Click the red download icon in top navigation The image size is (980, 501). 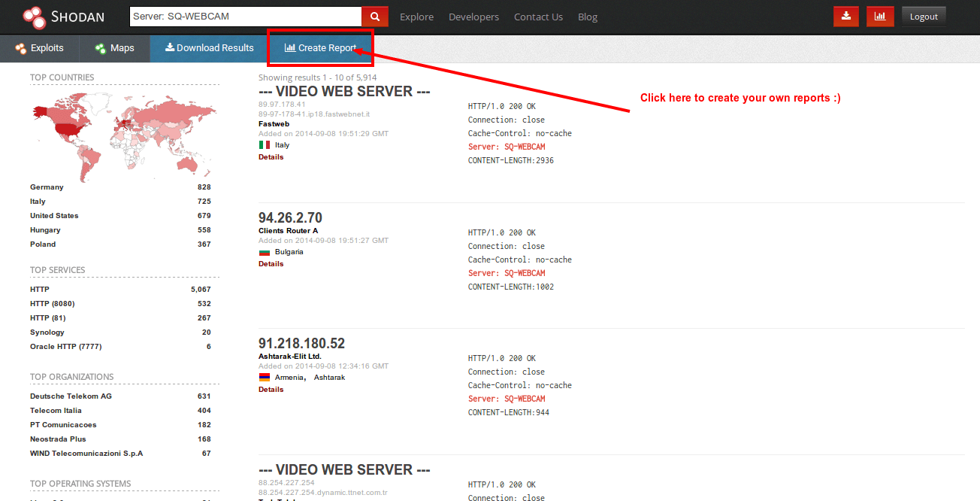(845, 15)
